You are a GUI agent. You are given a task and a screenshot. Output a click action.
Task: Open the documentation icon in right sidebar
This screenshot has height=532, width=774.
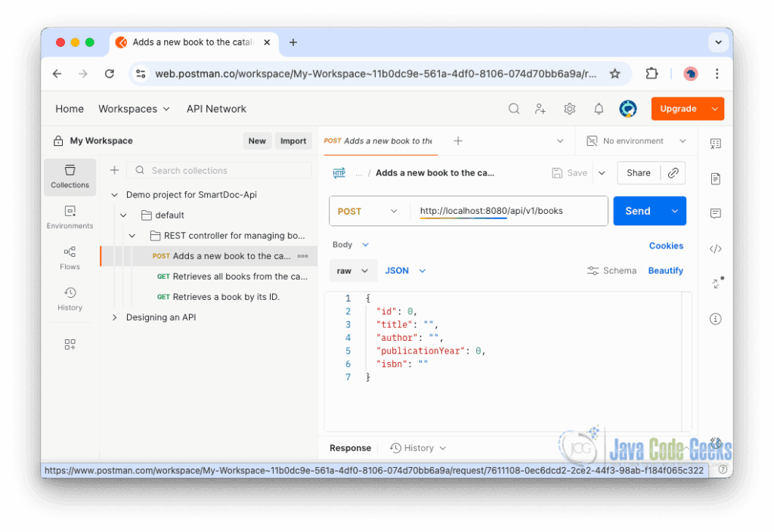pyautogui.click(x=716, y=178)
